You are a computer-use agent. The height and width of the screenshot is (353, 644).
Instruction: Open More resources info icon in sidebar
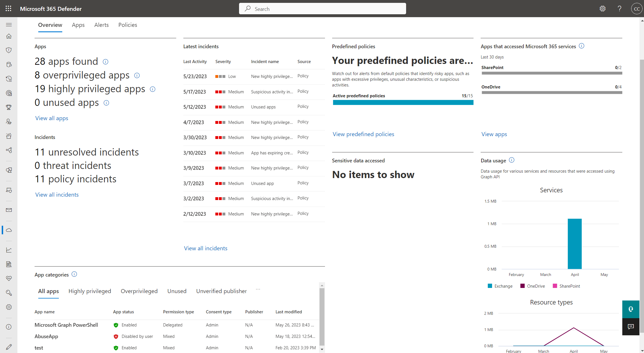click(x=9, y=327)
